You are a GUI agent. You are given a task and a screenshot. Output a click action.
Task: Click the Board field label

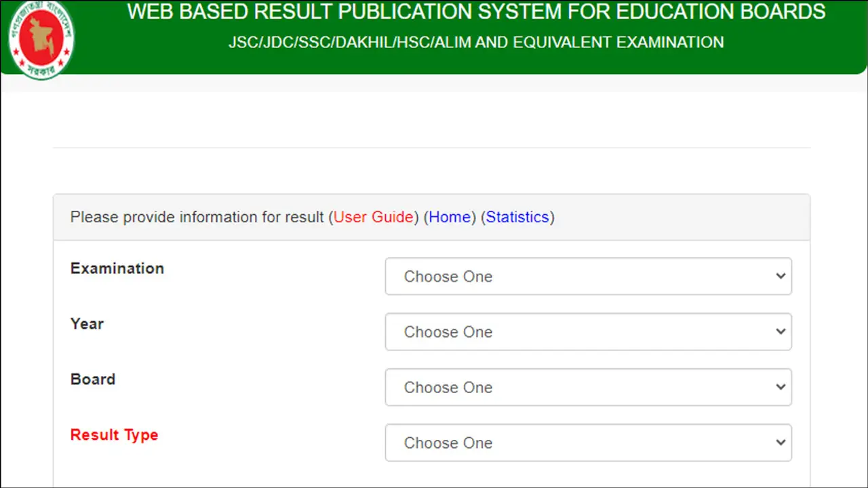click(93, 380)
